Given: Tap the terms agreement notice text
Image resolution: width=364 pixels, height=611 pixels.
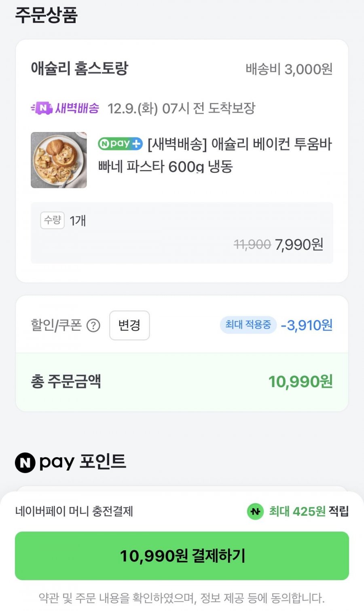Looking at the screenshot, I should tap(182, 598).
